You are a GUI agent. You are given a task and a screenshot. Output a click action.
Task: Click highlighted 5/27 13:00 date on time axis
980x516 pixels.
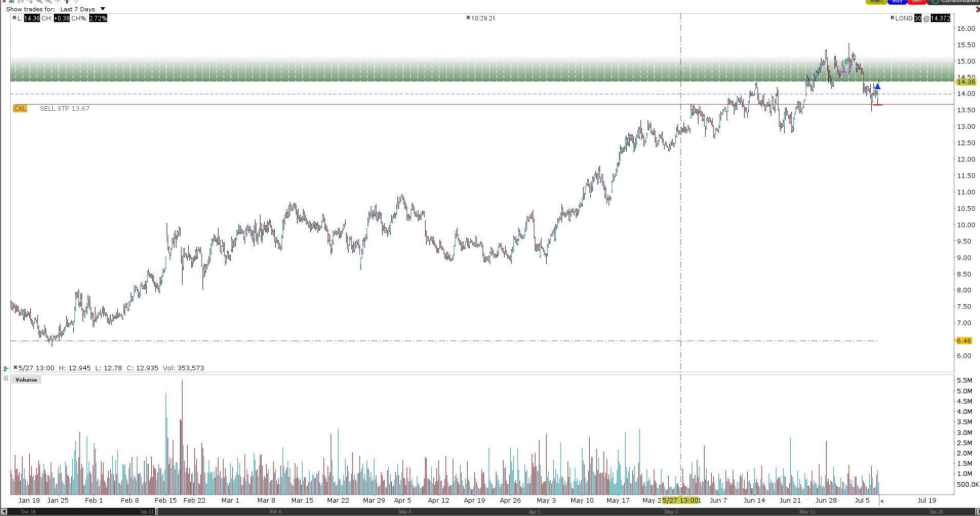point(681,501)
